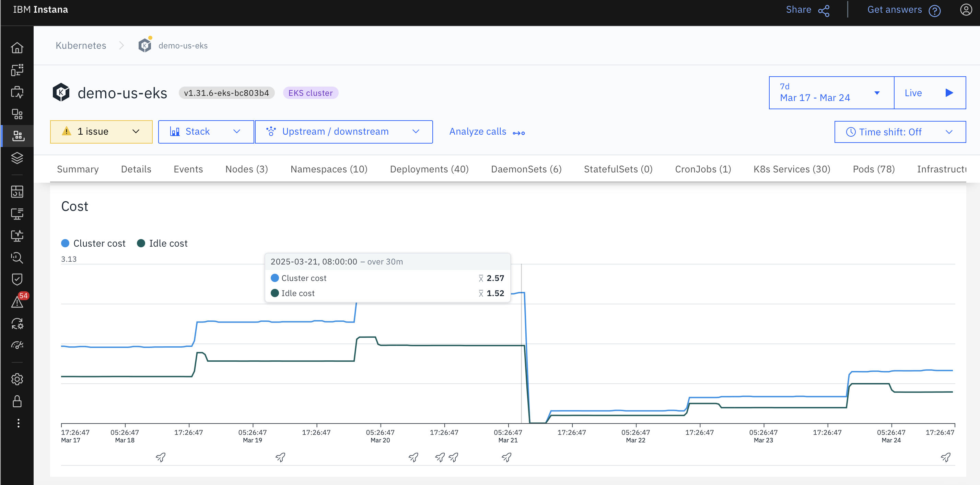Expand the 1 issue warning panel
This screenshot has height=485, width=980.
(101, 131)
